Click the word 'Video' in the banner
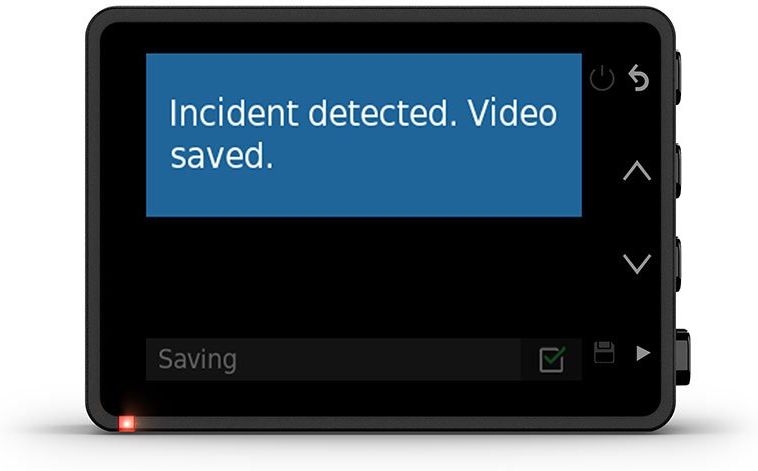This screenshot has height=471, width=758. point(512,113)
